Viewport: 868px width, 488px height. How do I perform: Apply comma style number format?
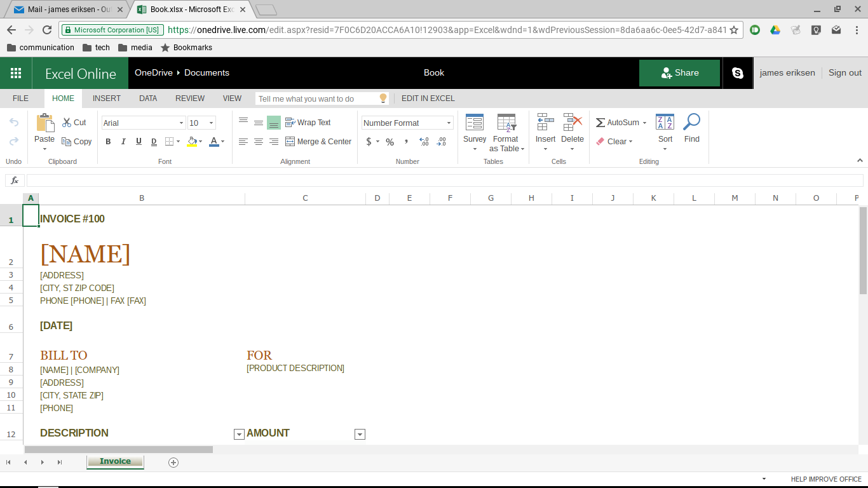[x=407, y=142]
